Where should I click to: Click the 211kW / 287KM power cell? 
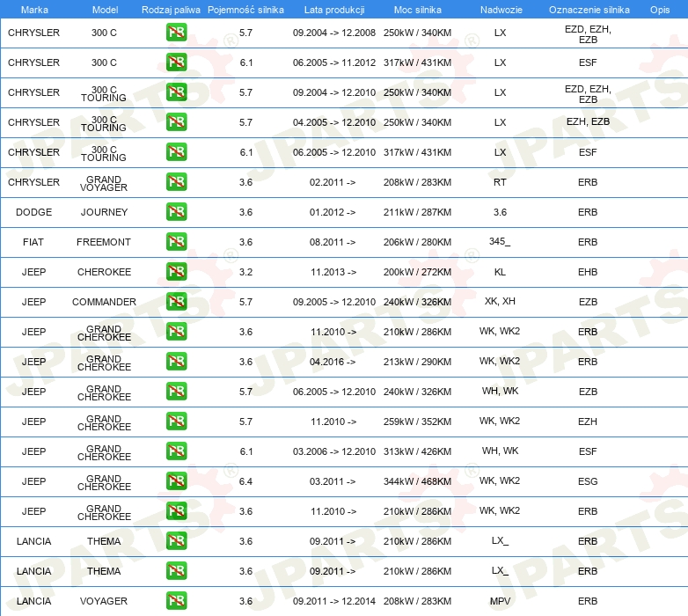tap(417, 212)
